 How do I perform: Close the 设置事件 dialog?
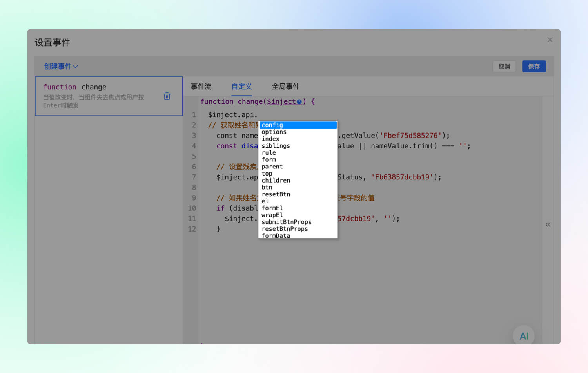click(x=550, y=40)
